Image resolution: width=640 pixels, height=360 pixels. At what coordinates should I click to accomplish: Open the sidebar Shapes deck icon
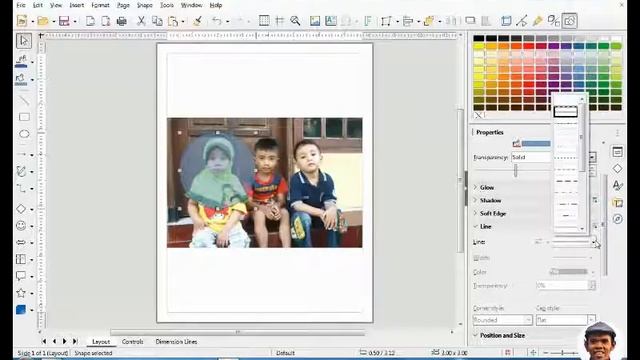point(618,169)
